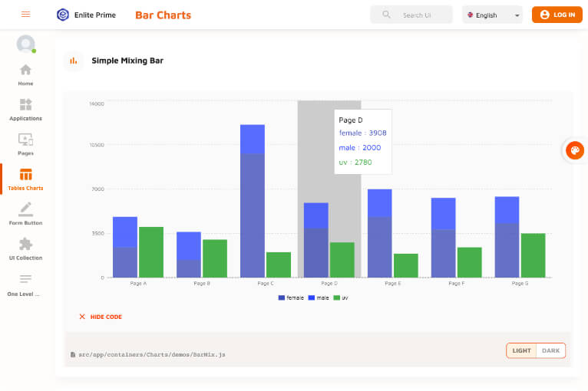Click female legend color swatch
Viewport: 588px width, 391px height.
click(x=282, y=297)
